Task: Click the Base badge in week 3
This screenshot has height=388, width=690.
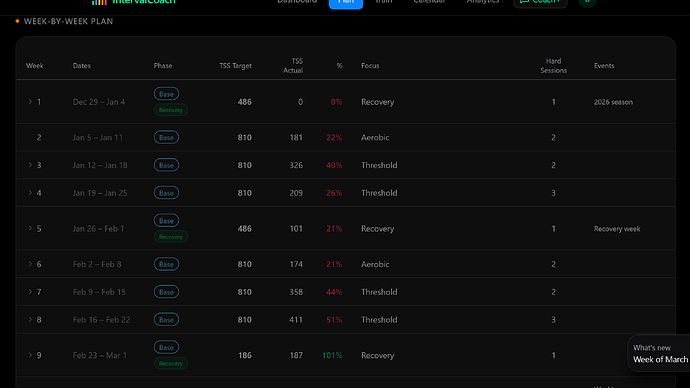Action: click(x=166, y=165)
